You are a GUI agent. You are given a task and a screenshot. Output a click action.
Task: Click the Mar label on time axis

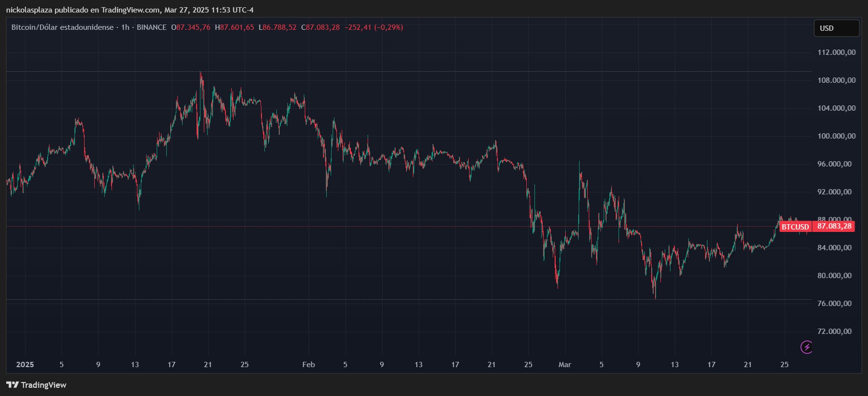(x=565, y=365)
